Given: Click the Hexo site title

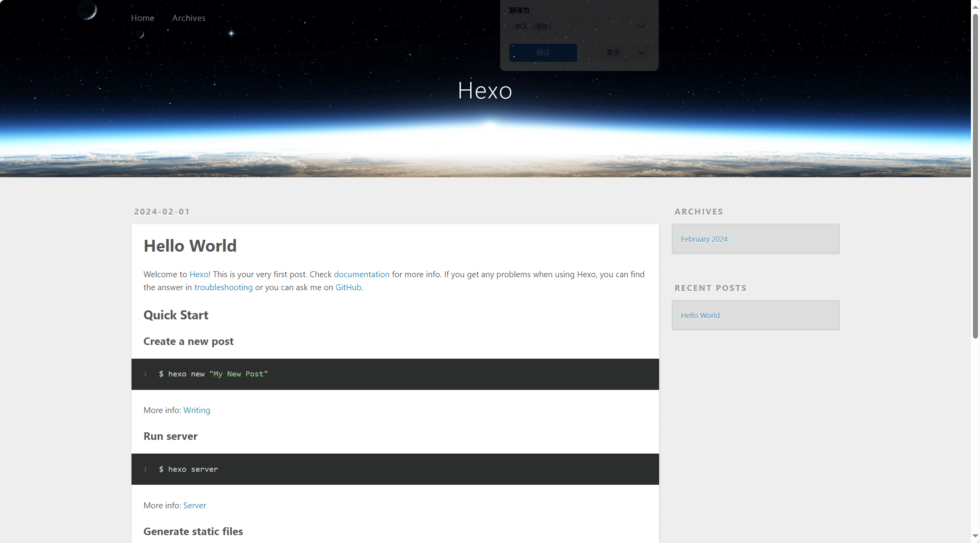Looking at the screenshot, I should tap(485, 91).
